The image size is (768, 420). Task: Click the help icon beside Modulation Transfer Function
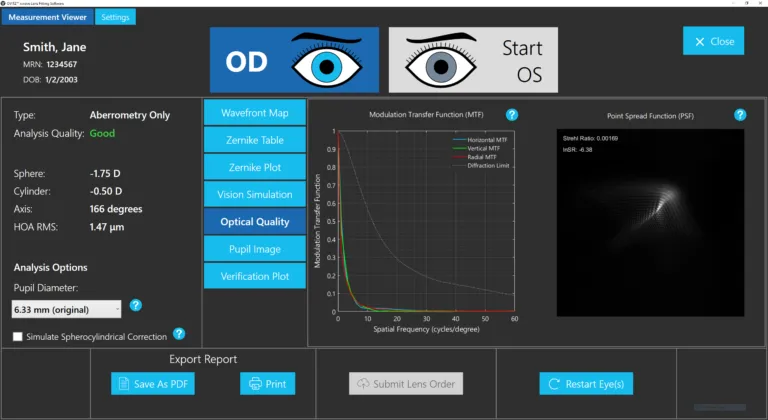click(x=512, y=115)
